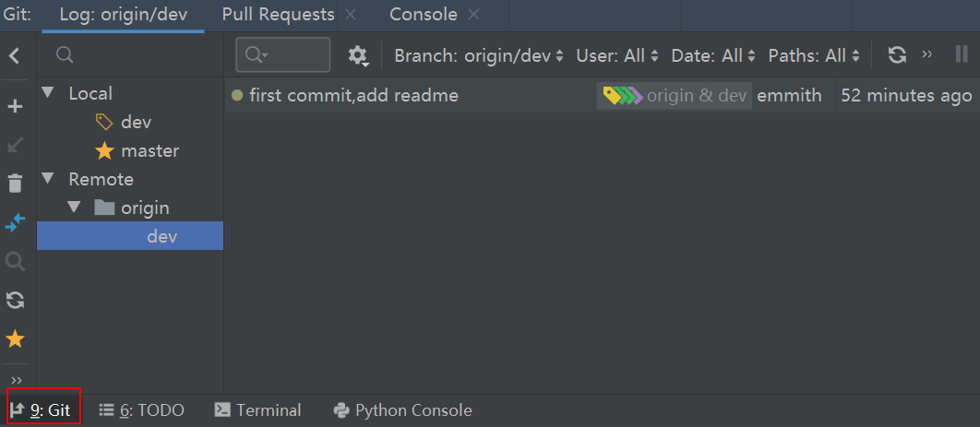Image resolution: width=980 pixels, height=427 pixels.
Task: Collapse the Remote branches tree node
Action: [48, 179]
